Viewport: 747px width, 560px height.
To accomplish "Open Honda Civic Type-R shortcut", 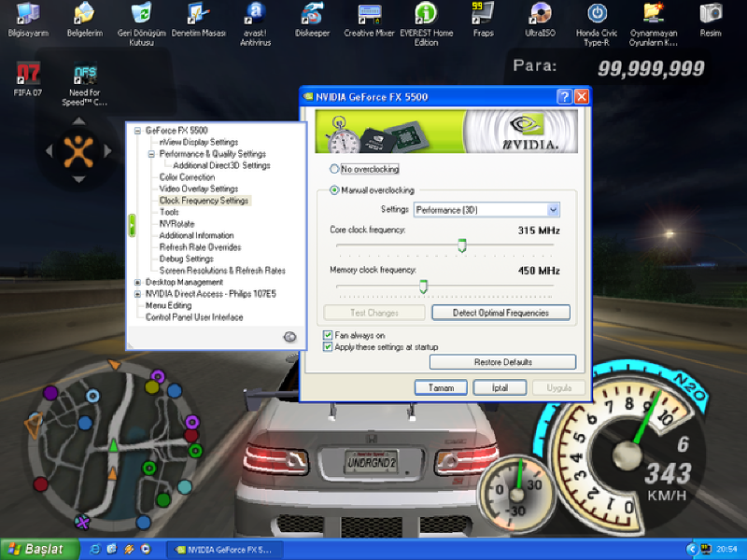I will [x=597, y=24].
